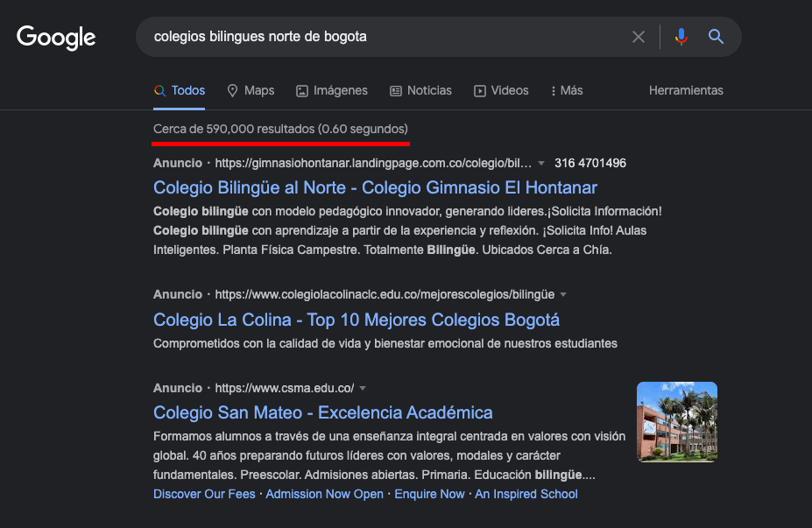Open the Imágenes tab

click(332, 90)
